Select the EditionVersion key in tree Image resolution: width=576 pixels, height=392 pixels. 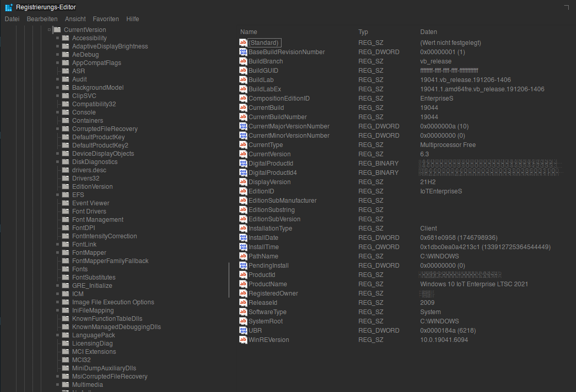click(x=92, y=187)
